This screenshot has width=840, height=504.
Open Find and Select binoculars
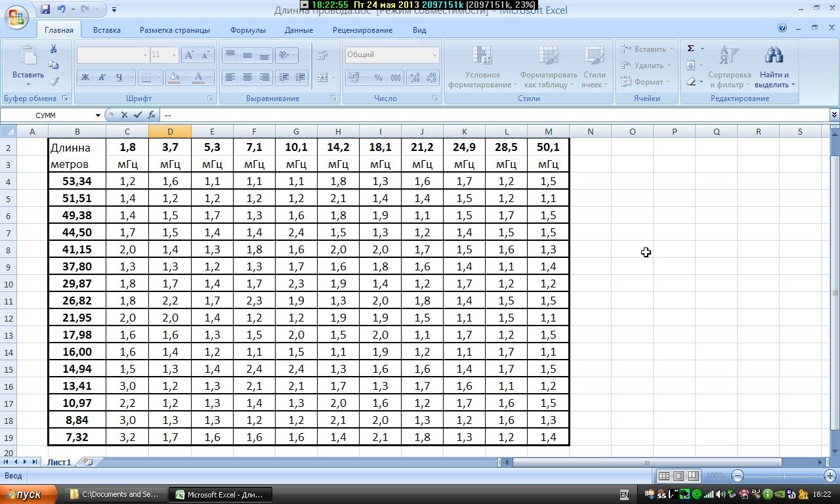pos(774,68)
